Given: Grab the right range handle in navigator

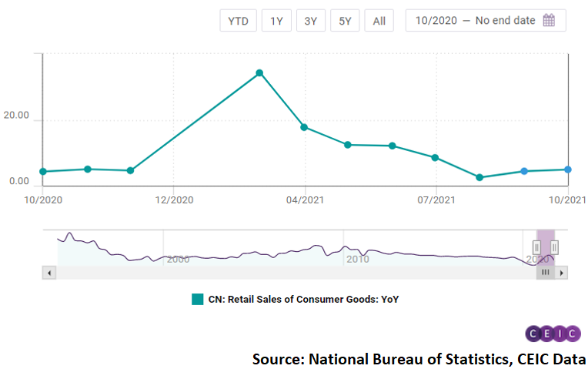Looking at the screenshot, I should [554, 247].
